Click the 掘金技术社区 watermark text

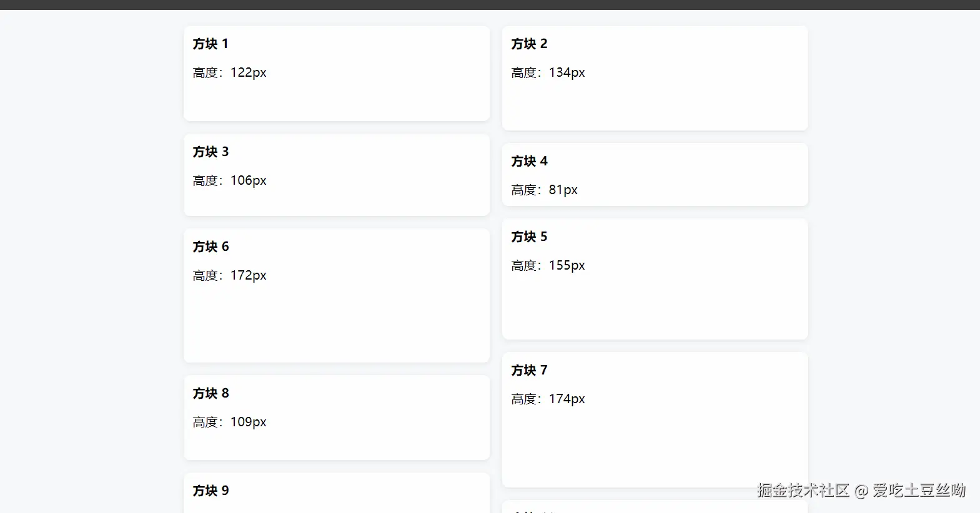point(803,491)
